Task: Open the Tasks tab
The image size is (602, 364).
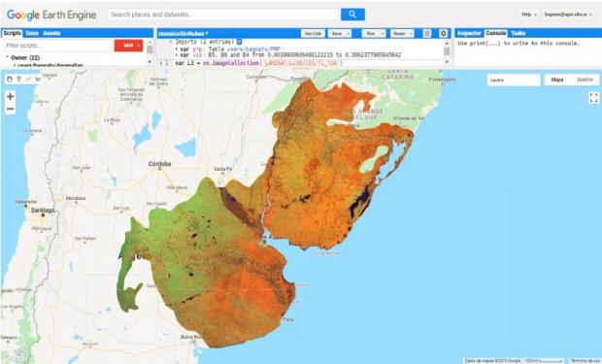Action: (518, 33)
